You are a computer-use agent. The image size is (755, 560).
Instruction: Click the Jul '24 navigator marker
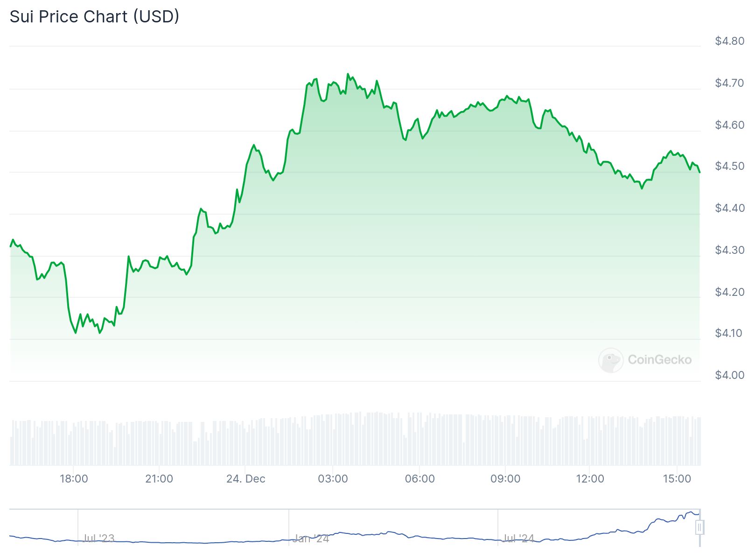(518, 539)
